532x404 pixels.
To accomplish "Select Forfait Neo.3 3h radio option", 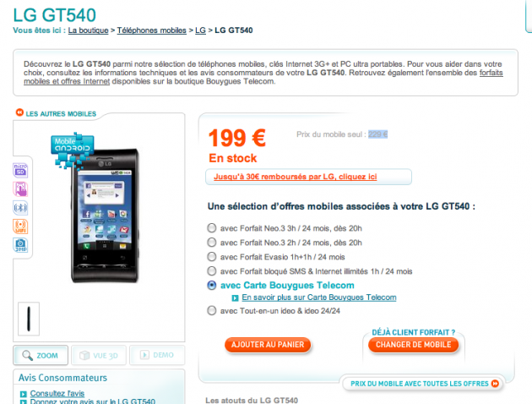I will (x=212, y=228).
